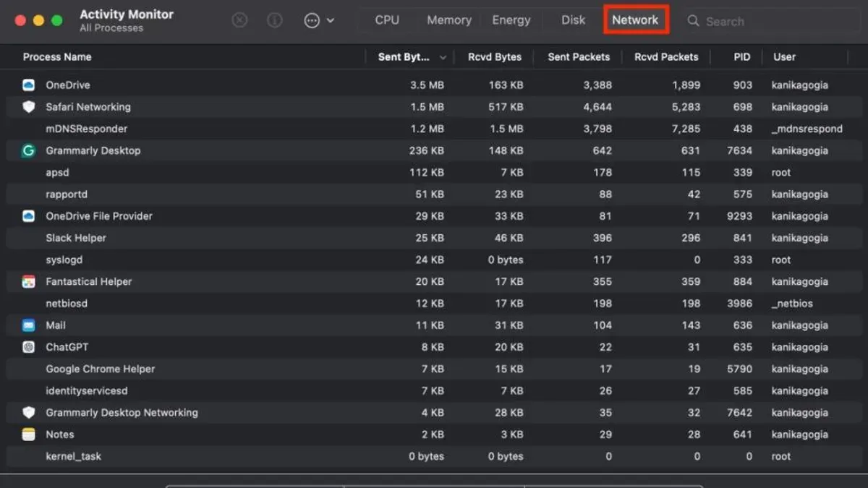Viewport: 868px width, 488px height.
Task: Select the netbiosd process row
Action: [x=434, y=304]
